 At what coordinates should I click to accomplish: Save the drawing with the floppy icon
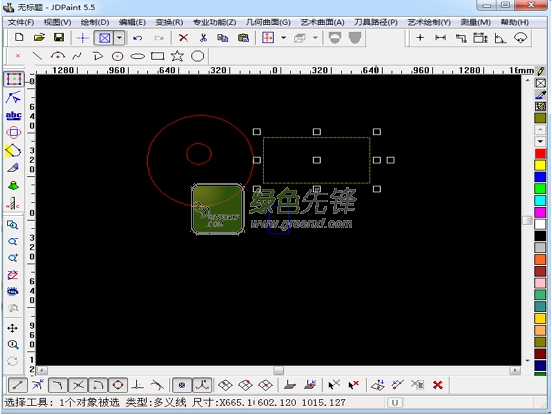(59, 37)
